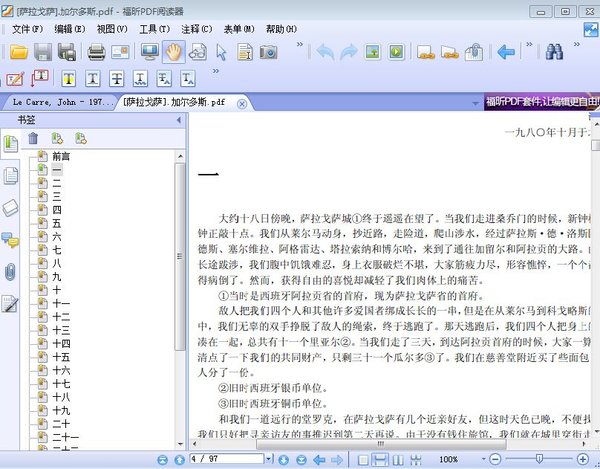Collapse the bookmarks panel arrow
This screenshot has width=600, height=469.
coord(179,120)
